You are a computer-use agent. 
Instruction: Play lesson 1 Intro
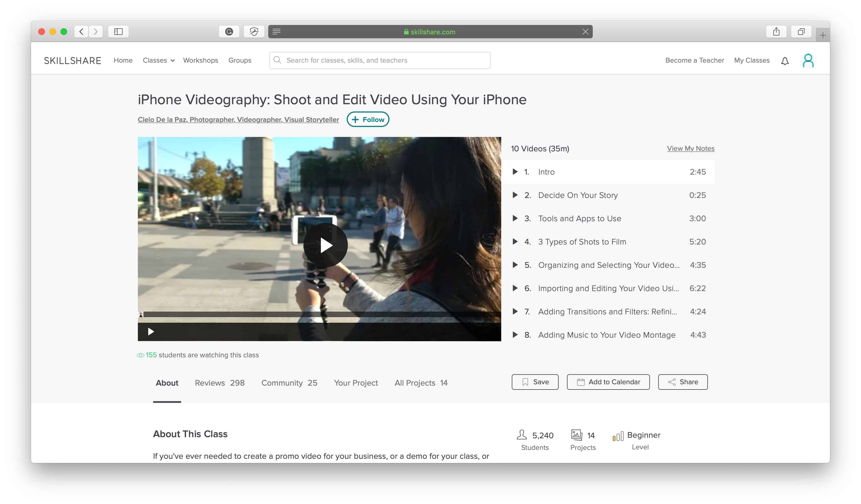(x=608, y=172)
